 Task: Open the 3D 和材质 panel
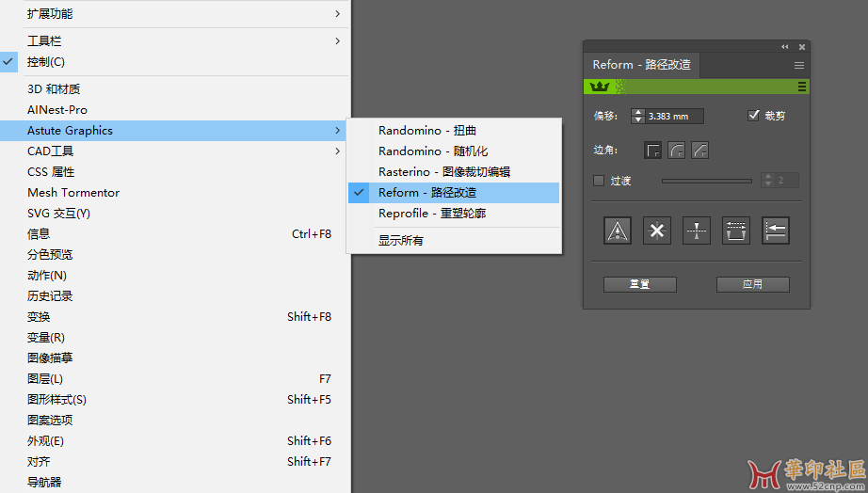click(x=174, y=89)
